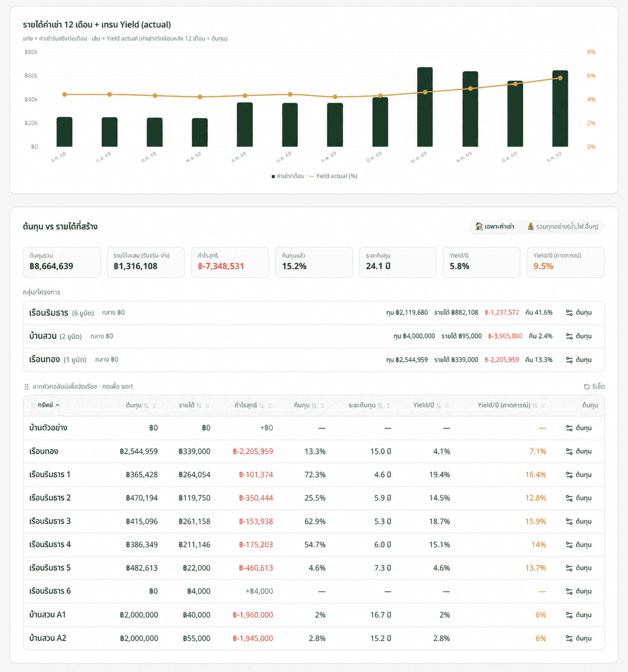The image size is (628, 672).
Task: Click the รีเซ็ต reset icon above table
Action: coord(587,387)
